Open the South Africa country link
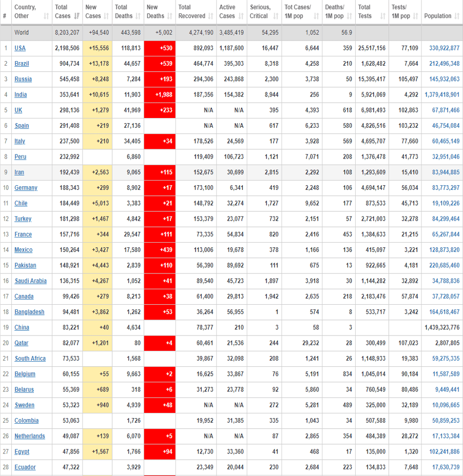 tap(30, 358)
